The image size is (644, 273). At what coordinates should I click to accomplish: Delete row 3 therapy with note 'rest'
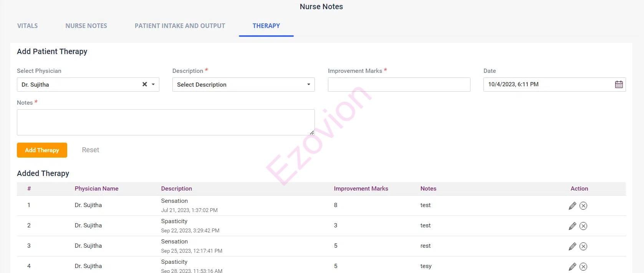tap(583, 247)
